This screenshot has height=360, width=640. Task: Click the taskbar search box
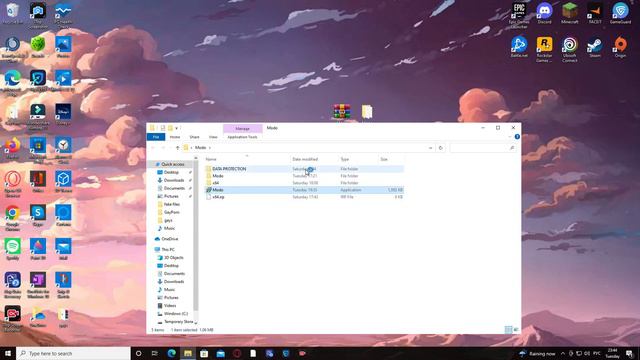73,353
